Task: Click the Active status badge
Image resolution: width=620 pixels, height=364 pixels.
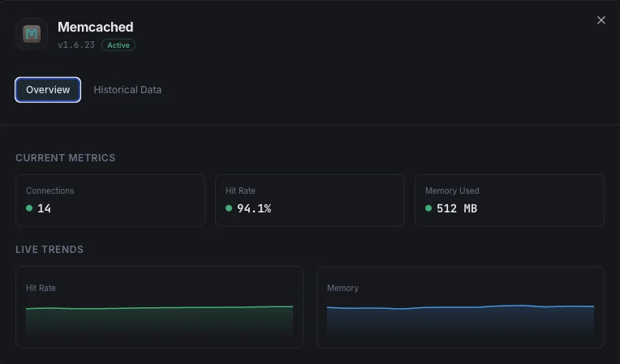Action: (118, 45)
